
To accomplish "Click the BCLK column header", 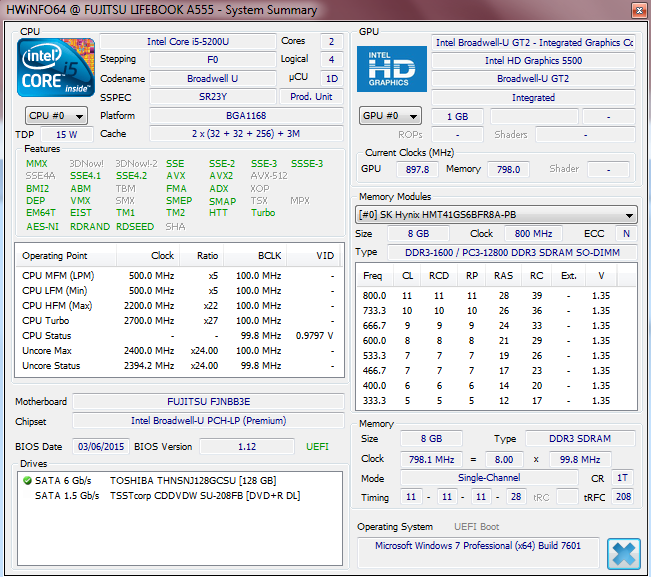I will pos(255,256).
